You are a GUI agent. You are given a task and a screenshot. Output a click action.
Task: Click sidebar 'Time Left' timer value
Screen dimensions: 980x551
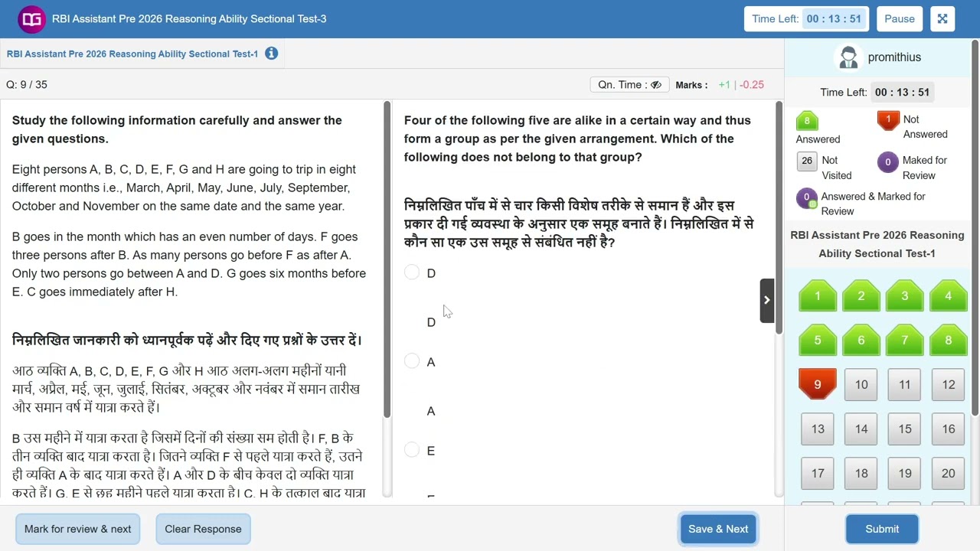(x=902, y=93)
